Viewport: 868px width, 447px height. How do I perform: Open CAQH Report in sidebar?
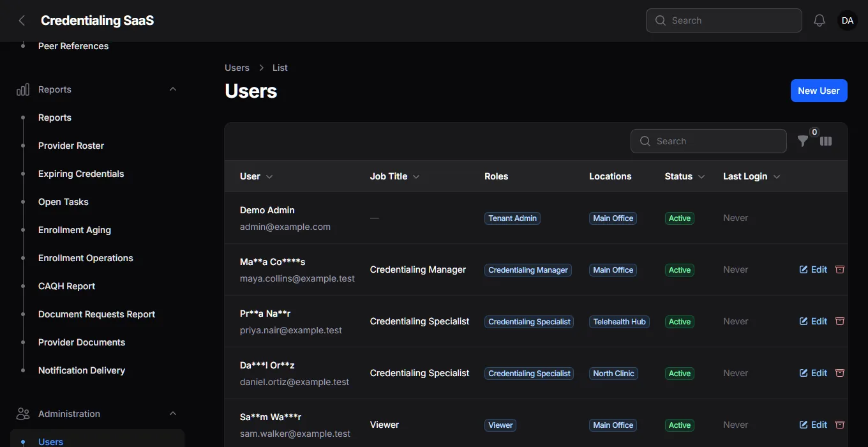point(66,286)
